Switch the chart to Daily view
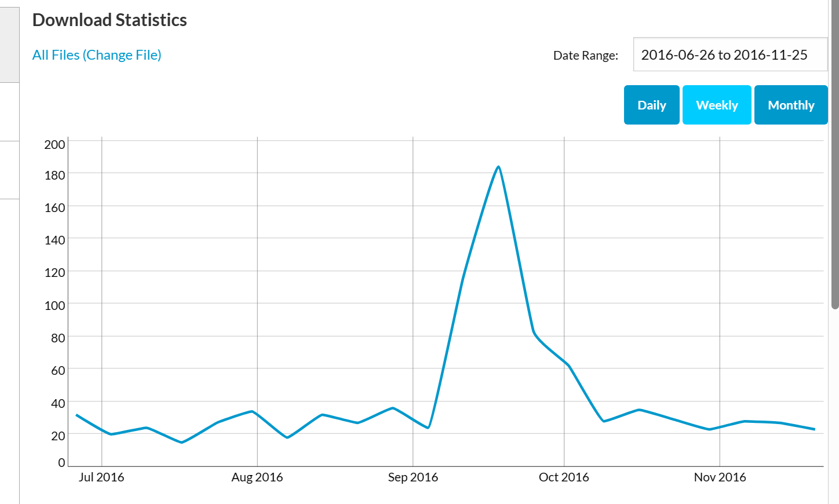Image resolution: width=839 pixels, height=504 pixels. (x=651, y=105)
